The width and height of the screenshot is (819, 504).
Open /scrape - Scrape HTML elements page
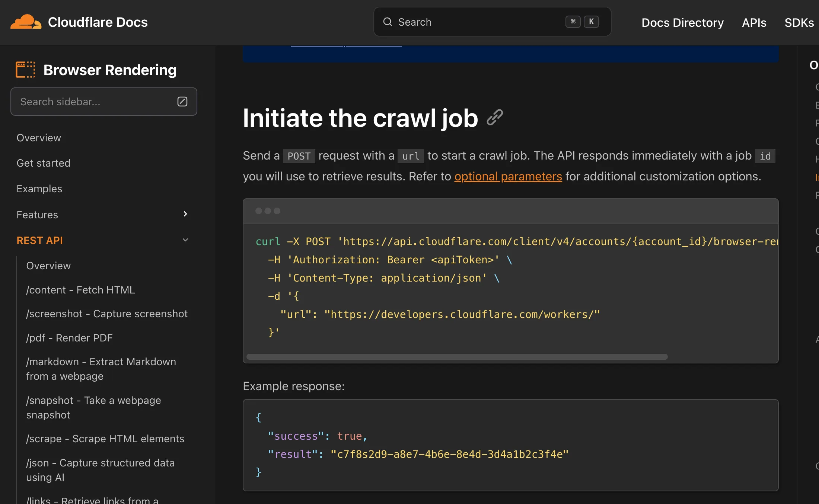click(105, 439)
